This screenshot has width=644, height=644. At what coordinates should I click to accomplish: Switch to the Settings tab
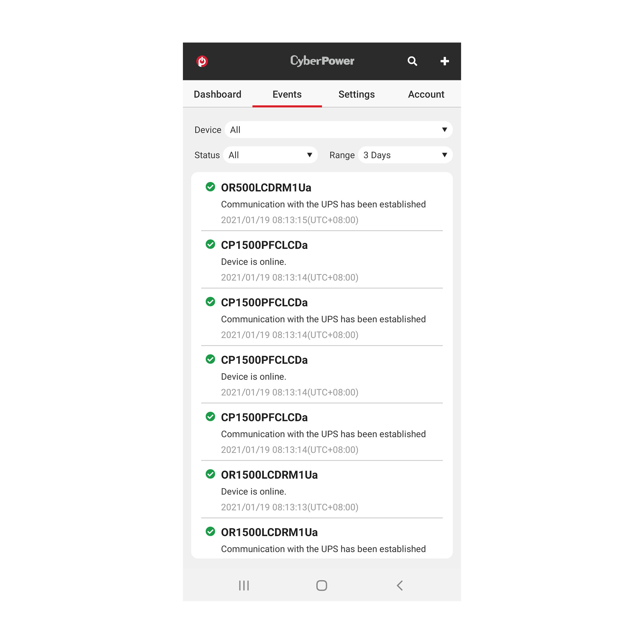point(357,94)
